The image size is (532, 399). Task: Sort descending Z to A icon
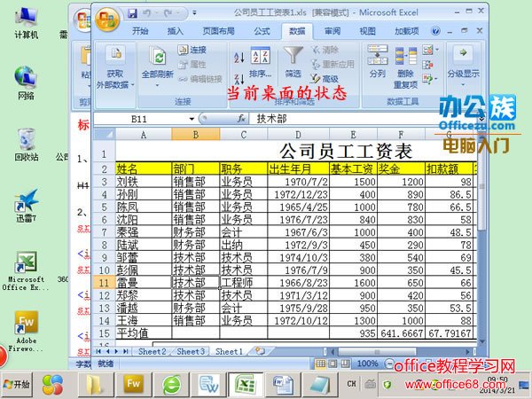239,79
